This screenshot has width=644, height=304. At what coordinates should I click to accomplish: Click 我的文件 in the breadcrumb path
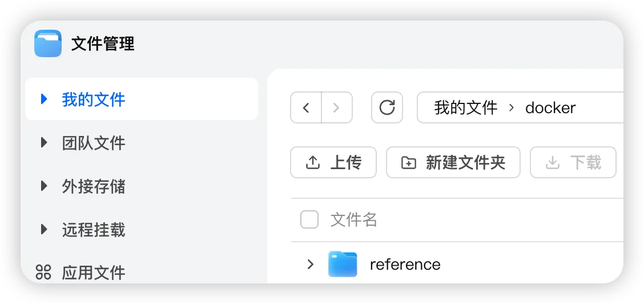(x=466, y=107)
